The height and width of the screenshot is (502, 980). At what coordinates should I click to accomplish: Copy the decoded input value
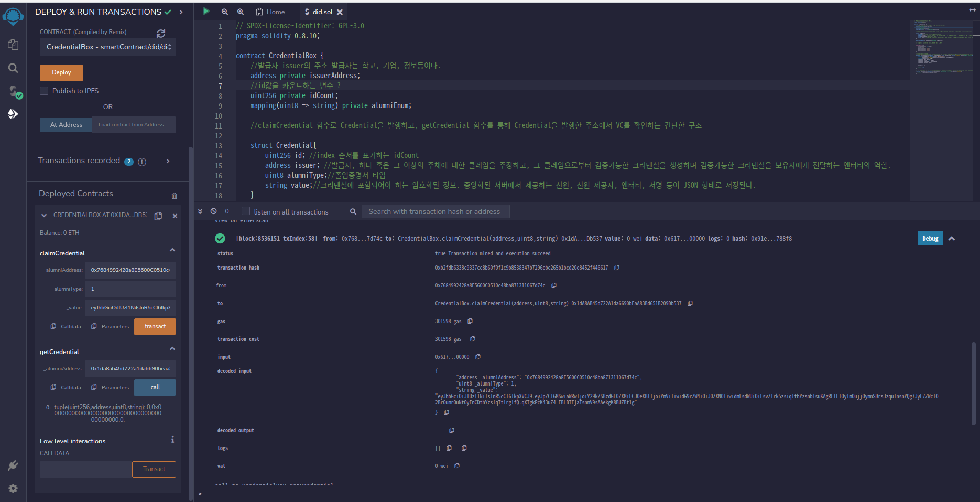[447, 412]
